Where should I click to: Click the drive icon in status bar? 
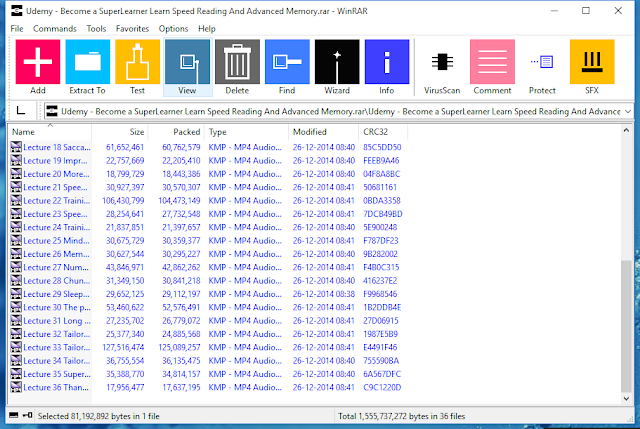coord(13,416)
